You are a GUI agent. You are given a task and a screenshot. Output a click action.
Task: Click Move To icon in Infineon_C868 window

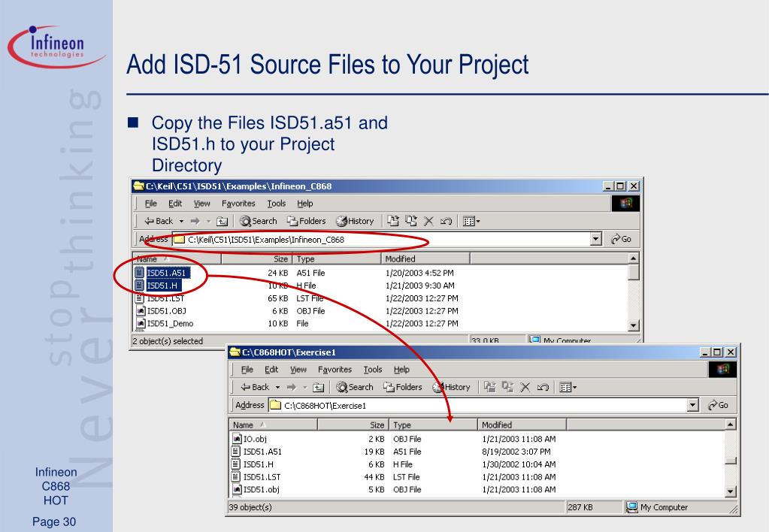pyautogui.click(x=393, y=221)
